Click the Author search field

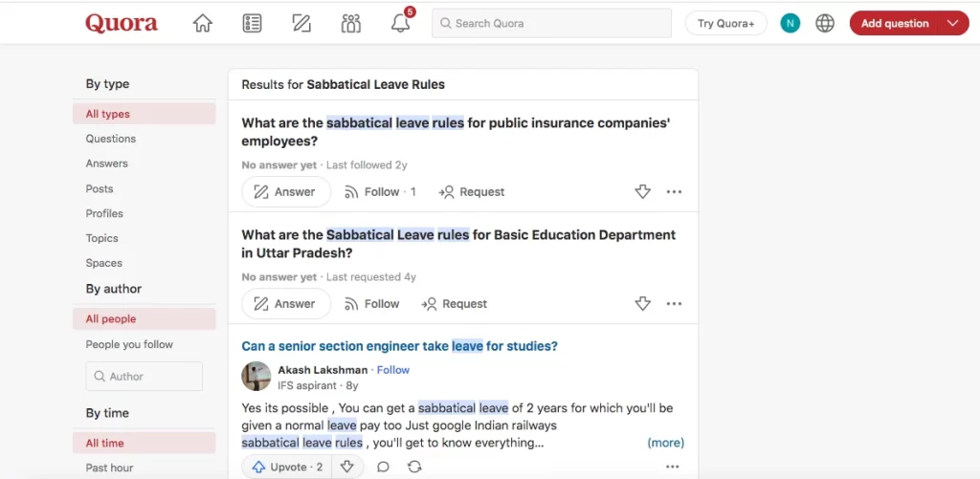pyautogui.click(x=145, y=376)
